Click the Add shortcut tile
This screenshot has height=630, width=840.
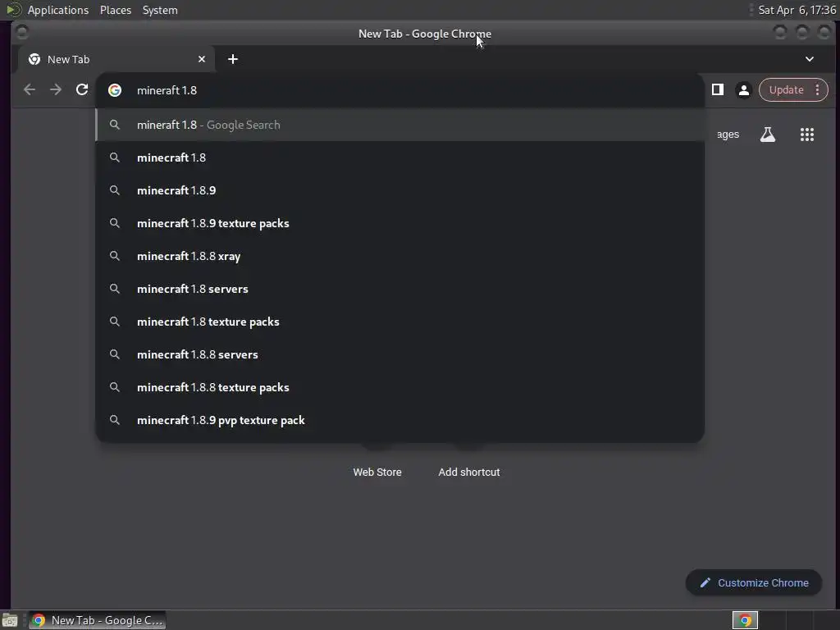468,472
